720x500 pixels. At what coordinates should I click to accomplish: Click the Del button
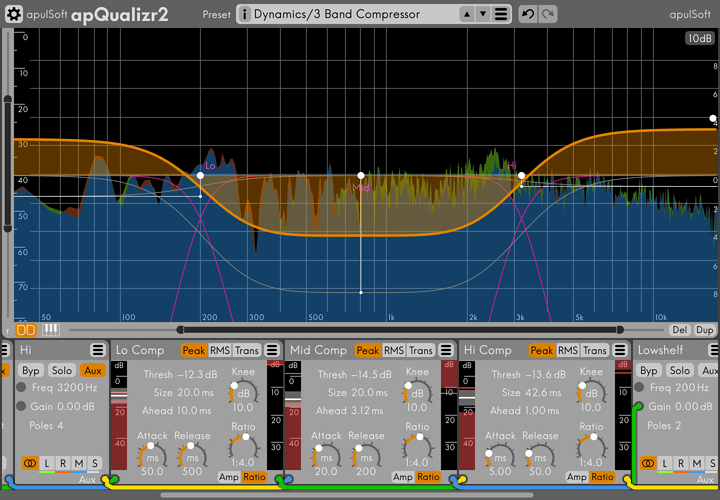point(680,330)
